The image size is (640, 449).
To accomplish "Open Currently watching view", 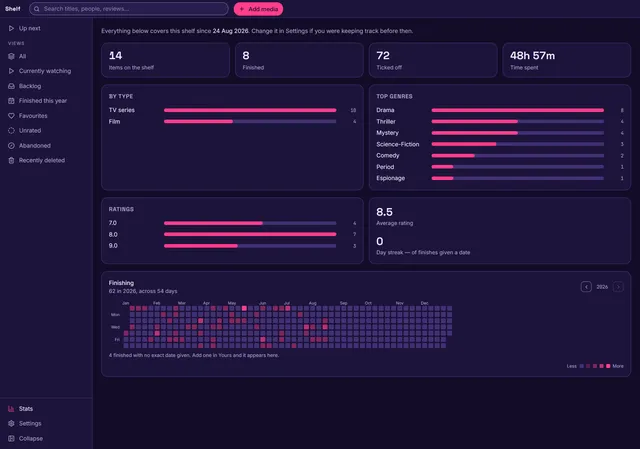I will 46,71.
